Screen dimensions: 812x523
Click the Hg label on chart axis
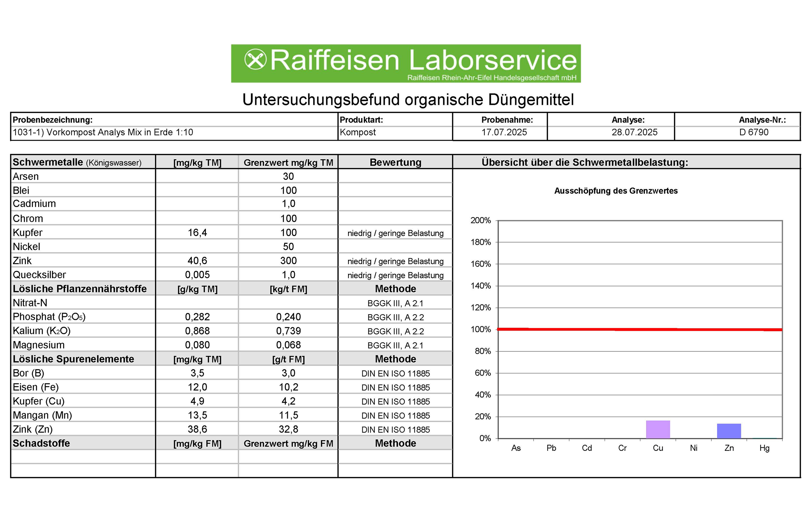click(x=764, y=448)
